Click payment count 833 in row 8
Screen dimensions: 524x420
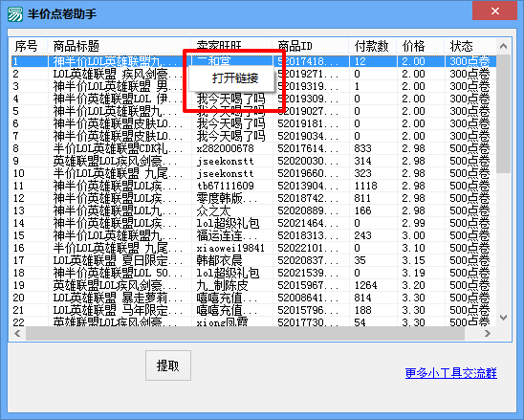tap(363, 148)
